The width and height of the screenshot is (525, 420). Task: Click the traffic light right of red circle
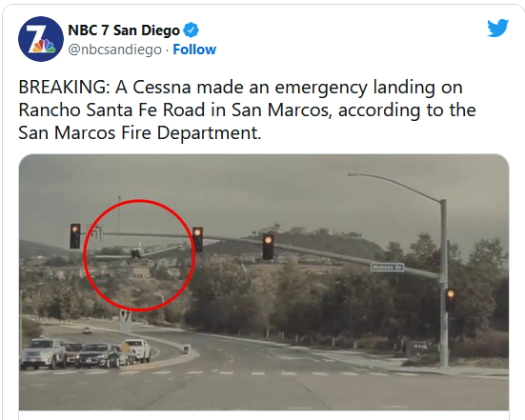click(198, 239)
